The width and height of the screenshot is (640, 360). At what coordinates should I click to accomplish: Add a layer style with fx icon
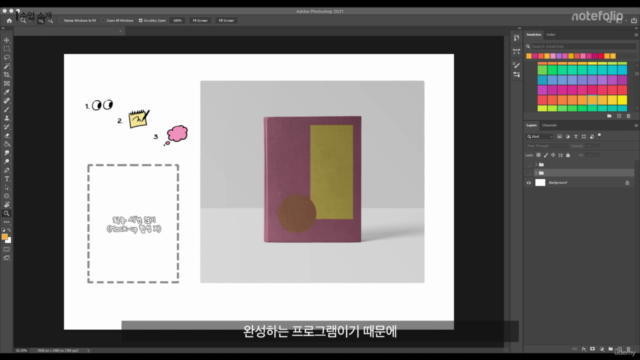(x=584, y=349)
